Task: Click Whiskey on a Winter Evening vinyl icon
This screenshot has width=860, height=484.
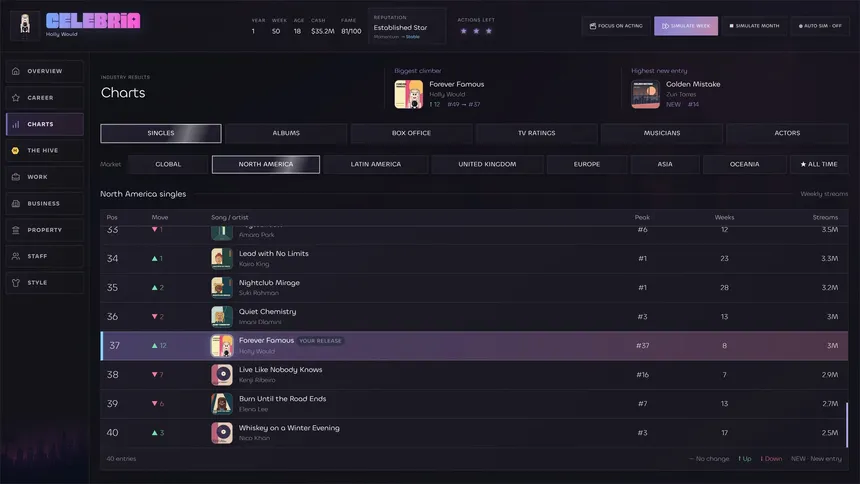Action: [x=222, y=433]
